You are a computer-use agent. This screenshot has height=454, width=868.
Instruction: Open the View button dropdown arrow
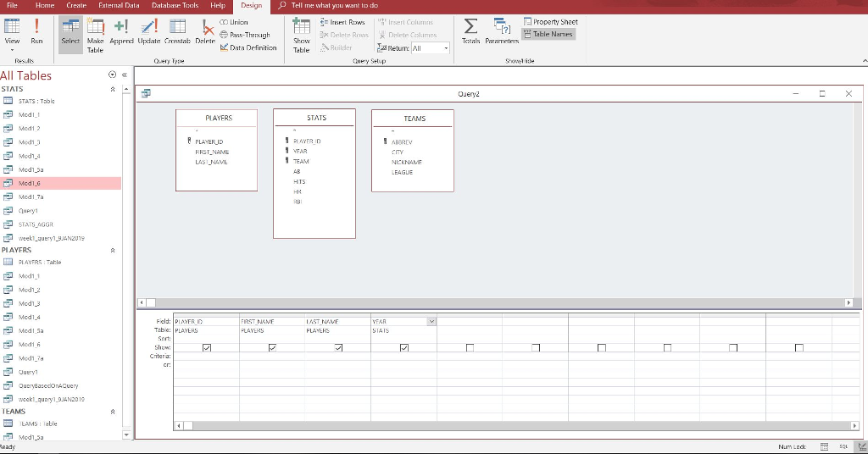pyautogui.click(x=12, y=50)
